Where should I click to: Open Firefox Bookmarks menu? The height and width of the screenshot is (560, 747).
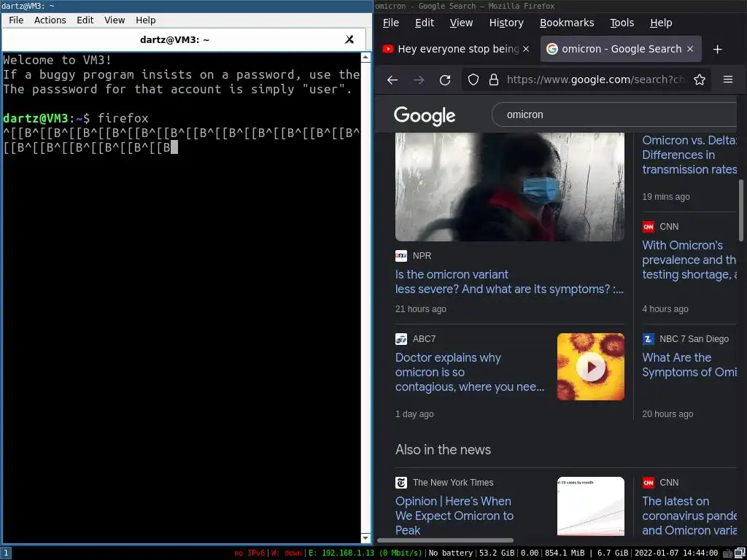(567, 23)
